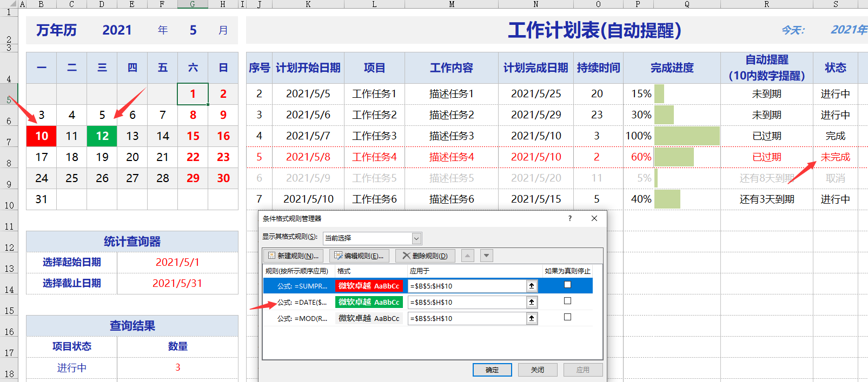Click calendar day 10 highlighted in red
The height and width of the screenshot is (382, 868).
point(42,136)
